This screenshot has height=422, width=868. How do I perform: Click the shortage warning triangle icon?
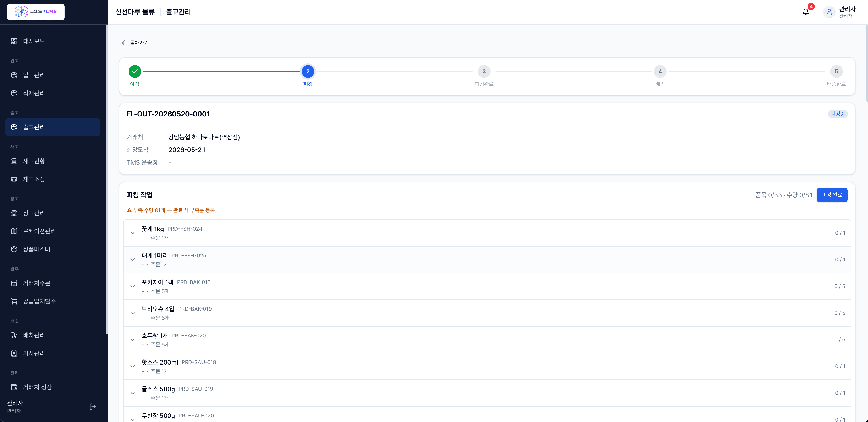coord(129,210)
